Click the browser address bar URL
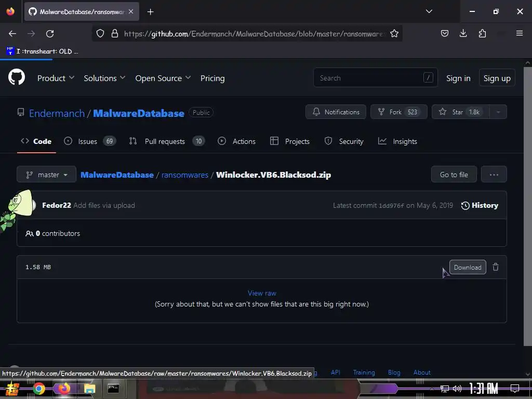The width and height of the screenshot is (532, 399). (x=254, y=34)
